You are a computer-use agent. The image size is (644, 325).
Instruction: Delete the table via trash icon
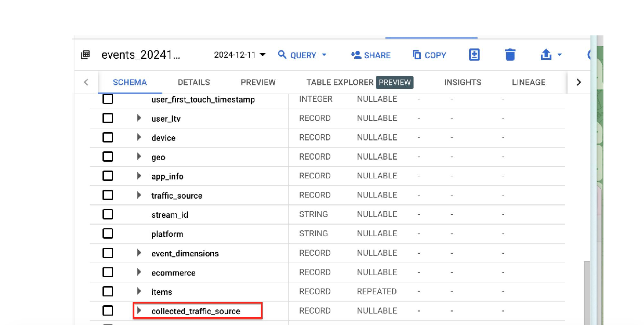click(510, 55)
